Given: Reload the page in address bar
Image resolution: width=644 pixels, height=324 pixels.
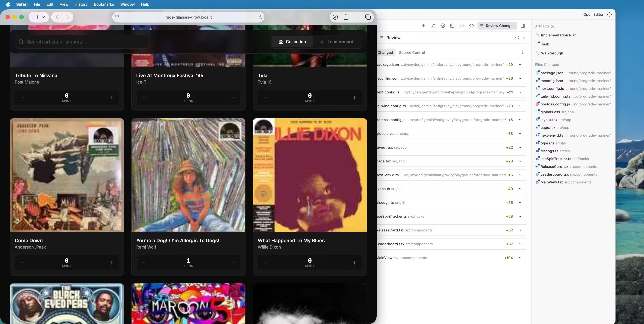Looking at the screenshot, I should [260, 17].
